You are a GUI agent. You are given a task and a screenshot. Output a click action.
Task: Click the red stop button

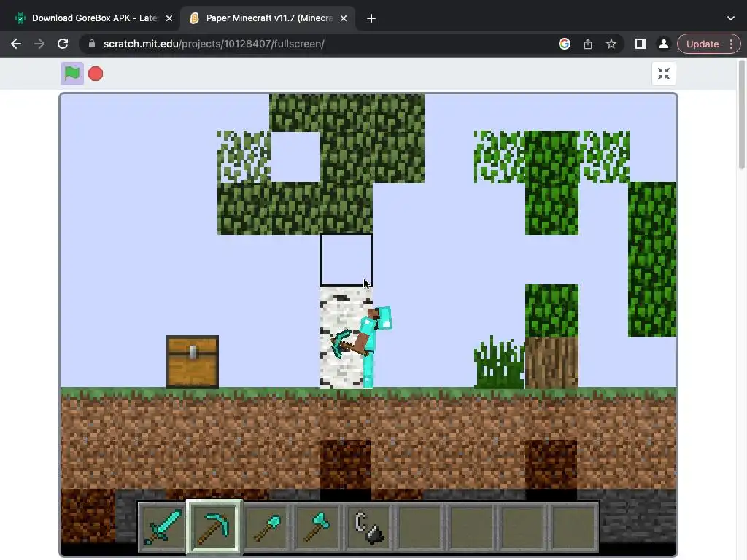(96, 74)
